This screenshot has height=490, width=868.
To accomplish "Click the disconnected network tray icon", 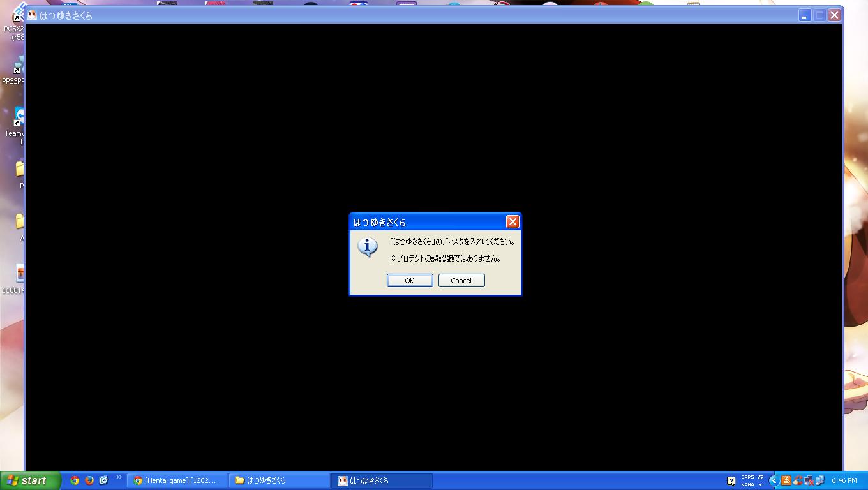I will (809, 480).
